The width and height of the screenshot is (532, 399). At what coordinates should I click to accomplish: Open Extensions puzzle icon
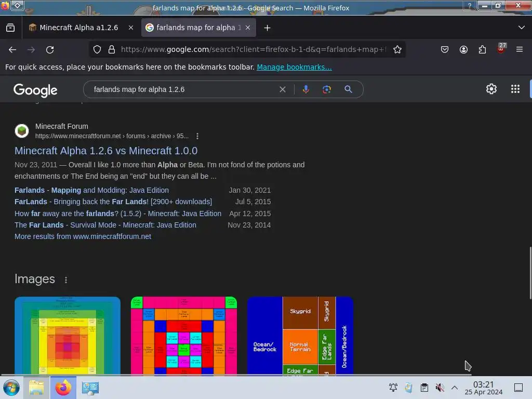click(482, 49)
